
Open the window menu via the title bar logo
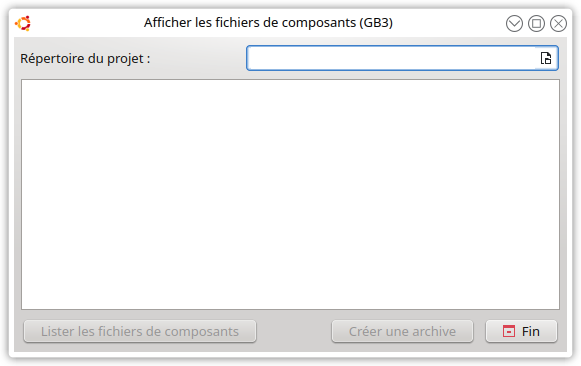point(23,23)
